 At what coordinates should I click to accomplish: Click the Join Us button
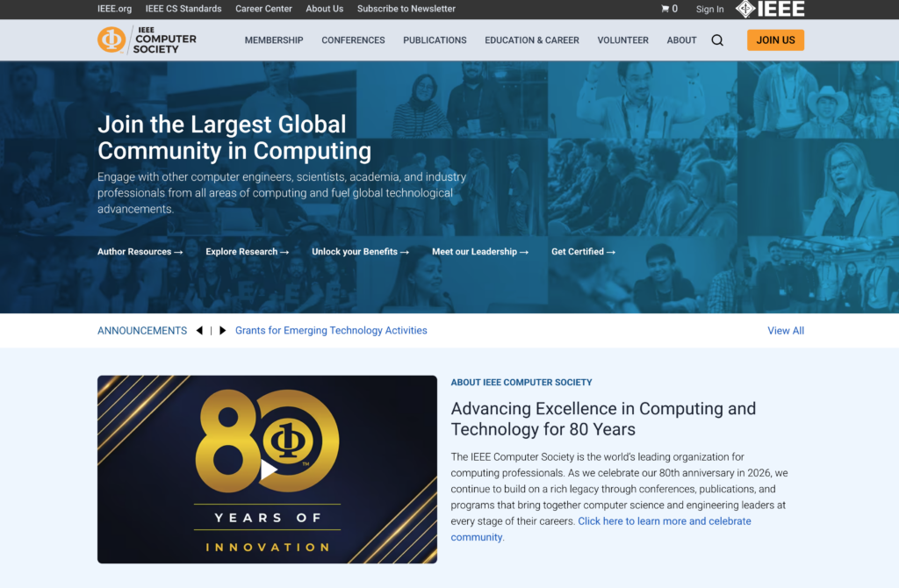(x=775, y=40)
